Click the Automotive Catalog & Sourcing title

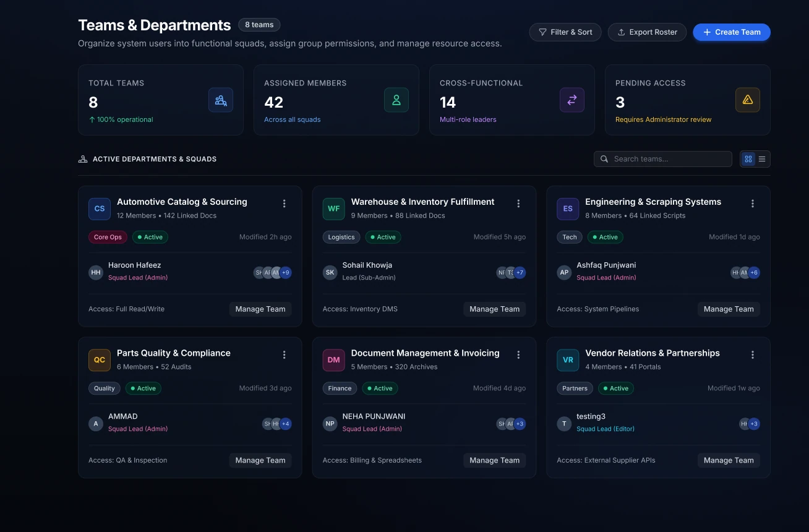coord(182,202)
